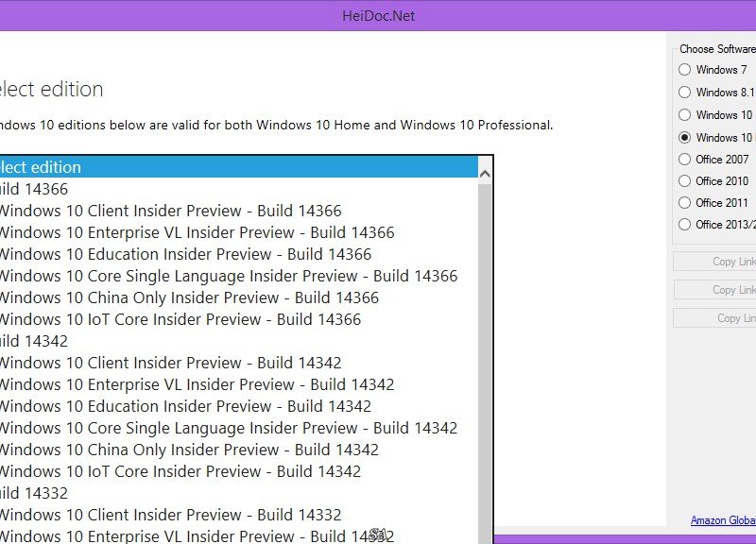Choose 'Windows 10 Client Insider Preview - Build 14342'
The width and height of the screenshot is (756, 544).
[239, 363]
